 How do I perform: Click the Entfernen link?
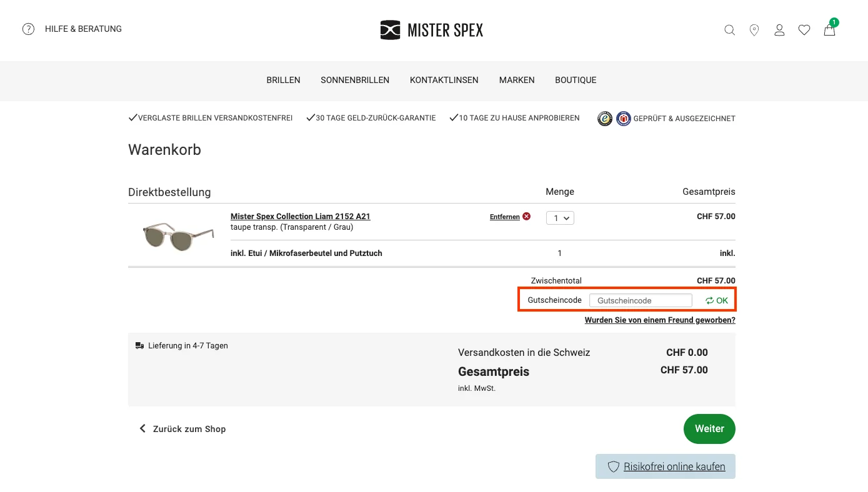click(505, 217)
